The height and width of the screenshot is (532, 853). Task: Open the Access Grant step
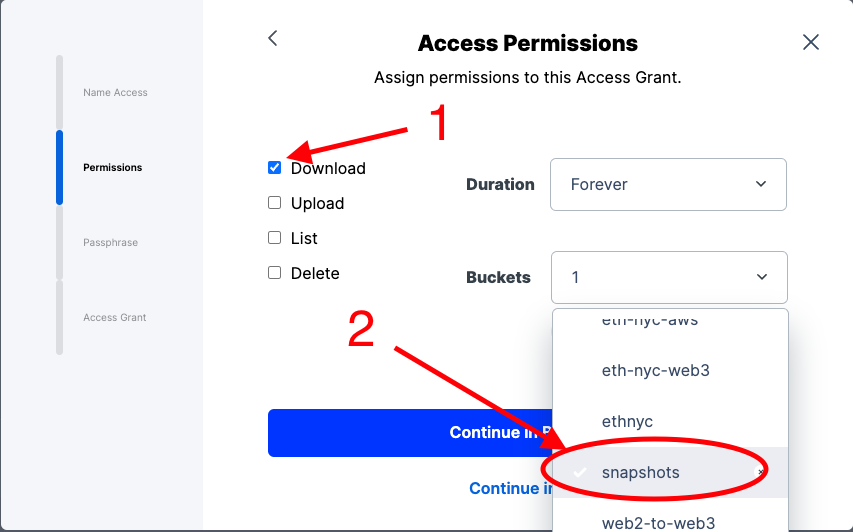coord(115,318)
